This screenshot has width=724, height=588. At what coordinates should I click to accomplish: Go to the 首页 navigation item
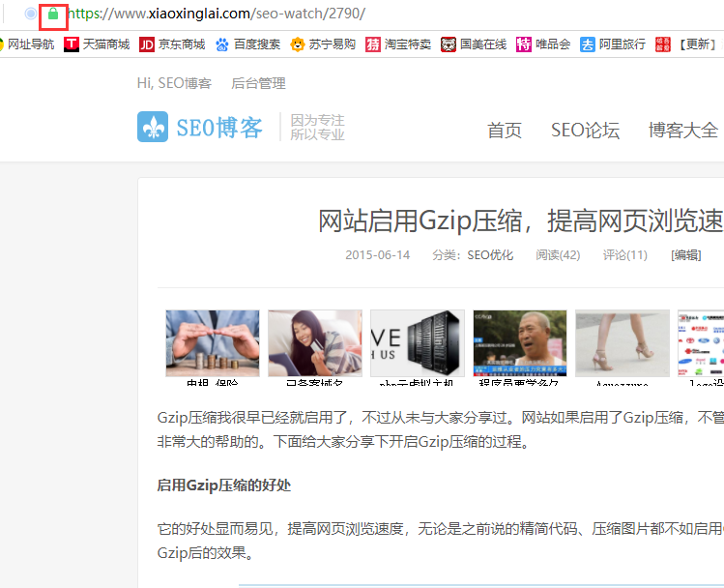505,130
